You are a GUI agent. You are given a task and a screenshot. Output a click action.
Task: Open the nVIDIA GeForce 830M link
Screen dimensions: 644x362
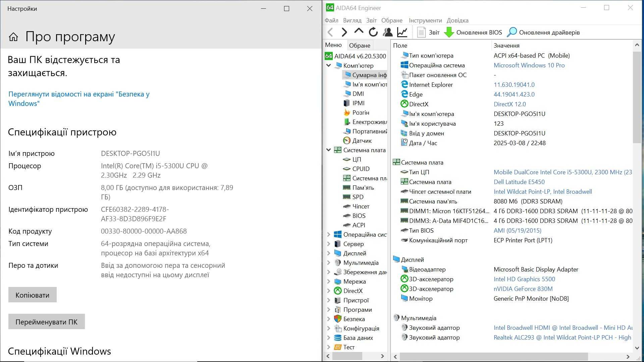click(x=523, y=289)
